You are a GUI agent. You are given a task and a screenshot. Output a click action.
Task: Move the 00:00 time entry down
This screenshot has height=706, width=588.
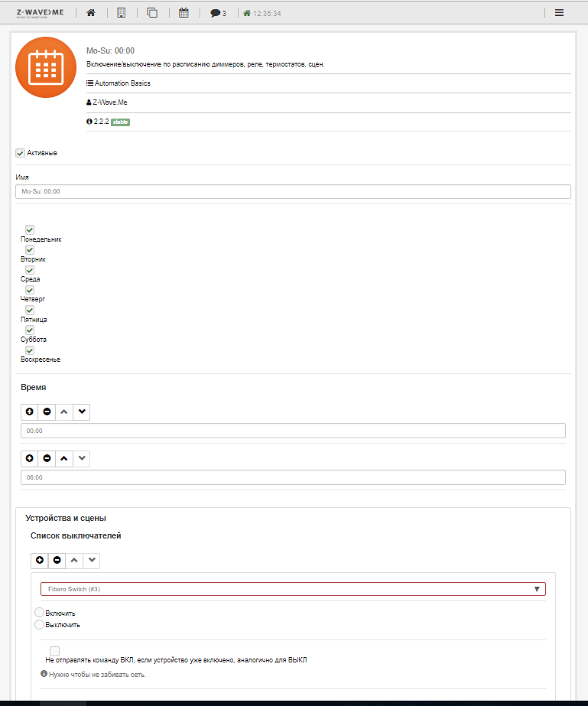(83, 412)
